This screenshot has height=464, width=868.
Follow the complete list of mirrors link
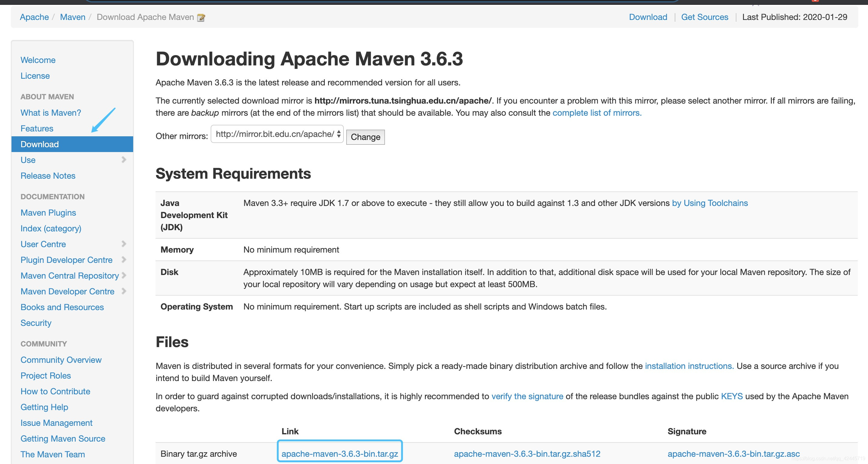point(597,113)
